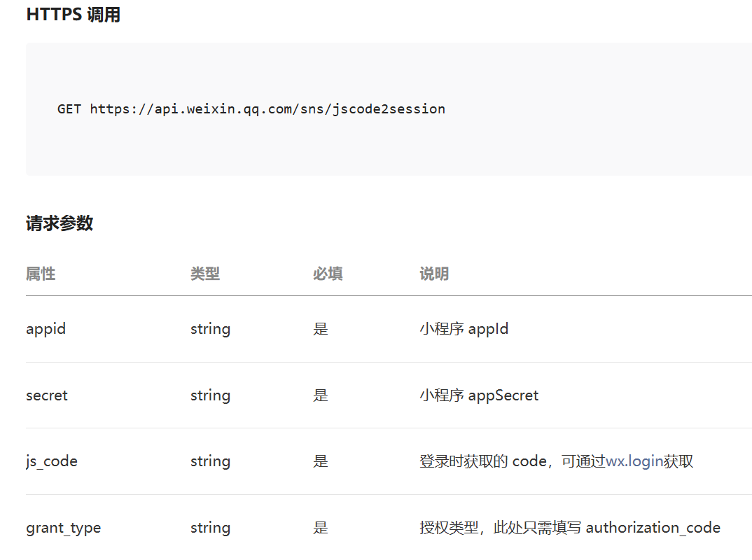Select the 必填 column header
The image size is (752, 560).
328,274
